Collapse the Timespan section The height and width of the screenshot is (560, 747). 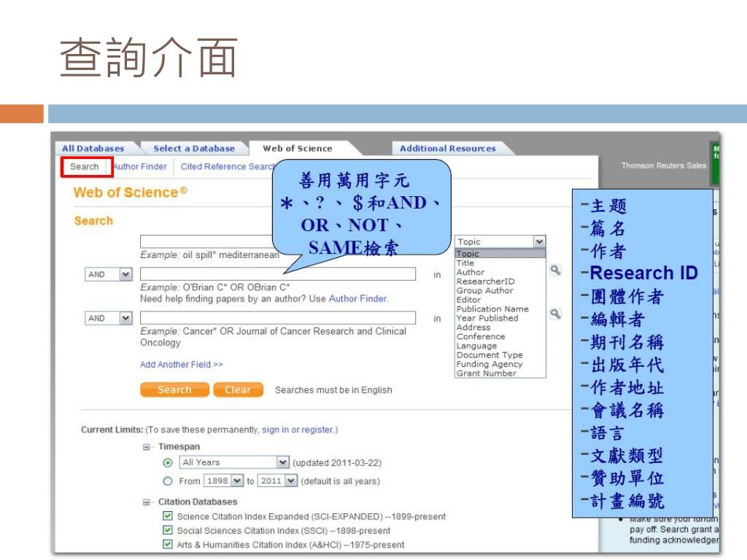[146, 447]
